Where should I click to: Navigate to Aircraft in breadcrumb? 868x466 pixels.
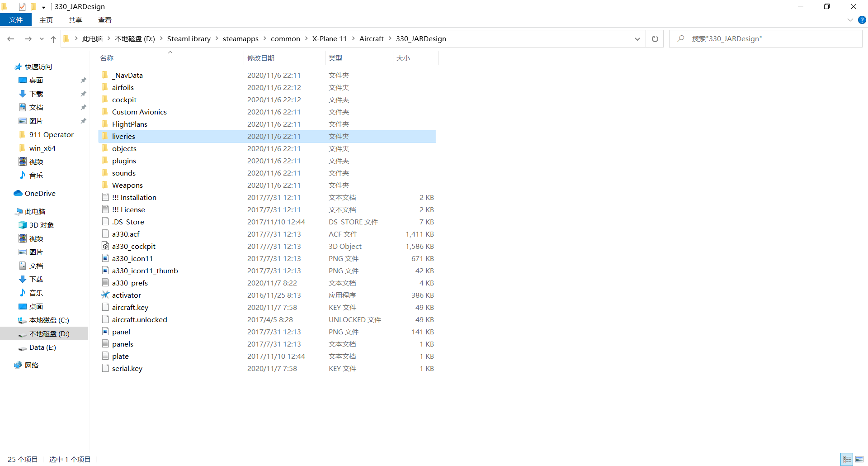point(372,39)
